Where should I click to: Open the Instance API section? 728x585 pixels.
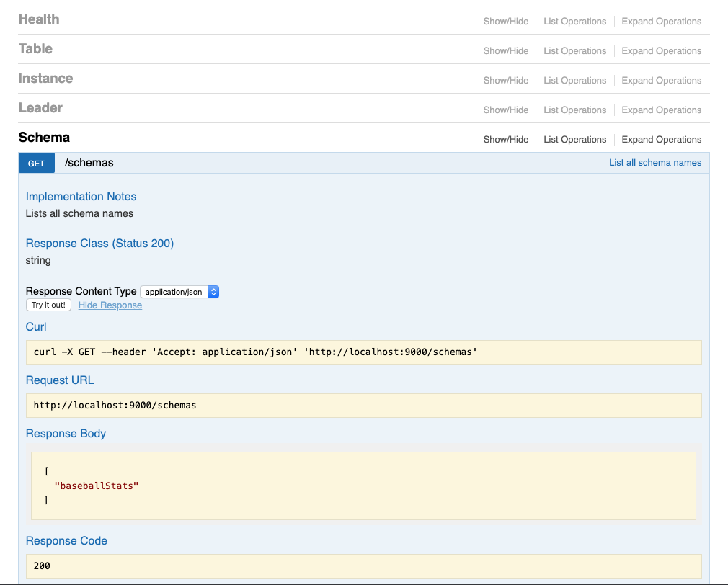45,79
